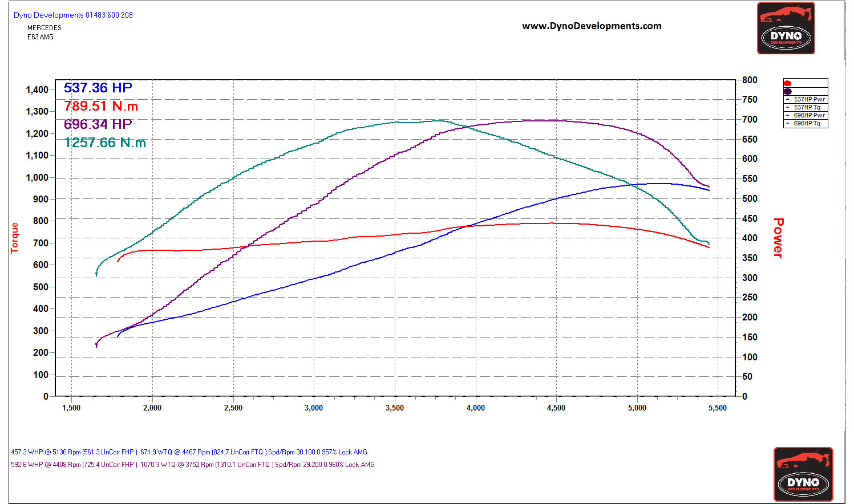Select the 537HP Tq legend entry
The image size is (854, 504).
tap(807, 107)
